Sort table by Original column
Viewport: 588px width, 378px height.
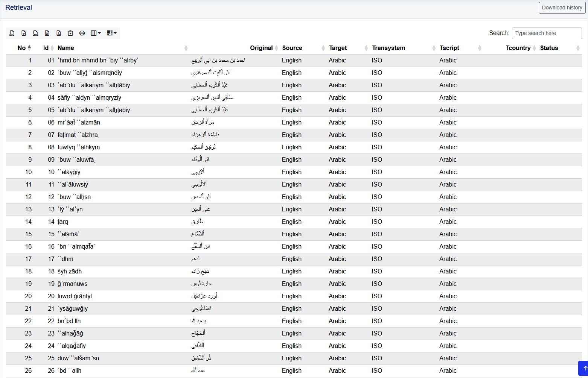(264, 48)
